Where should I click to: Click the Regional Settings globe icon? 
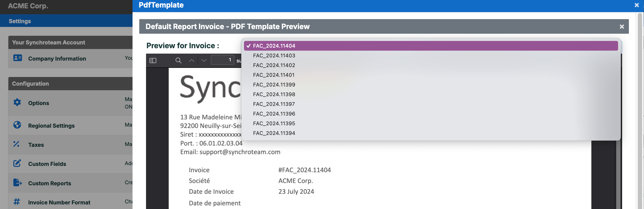pyautogui.click(x=17, y=125)
